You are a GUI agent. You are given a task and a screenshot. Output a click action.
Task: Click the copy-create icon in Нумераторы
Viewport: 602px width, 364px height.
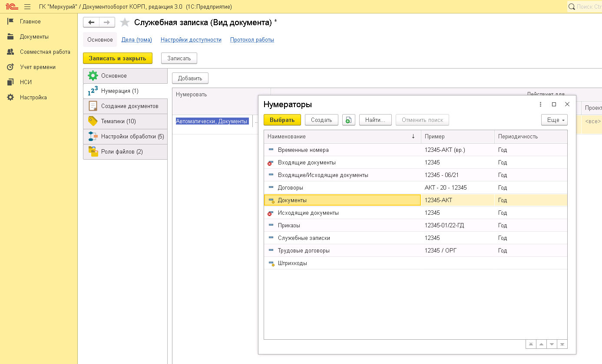click(x=349, y=120)
